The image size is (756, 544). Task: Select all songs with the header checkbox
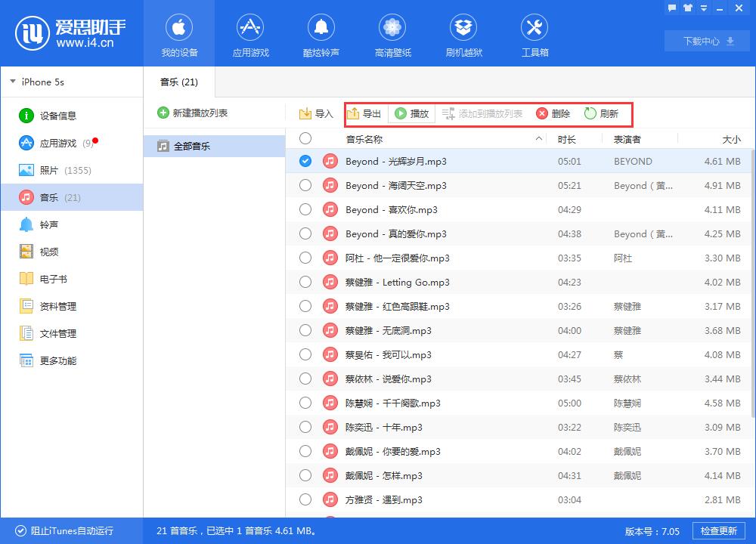point(305,139)
